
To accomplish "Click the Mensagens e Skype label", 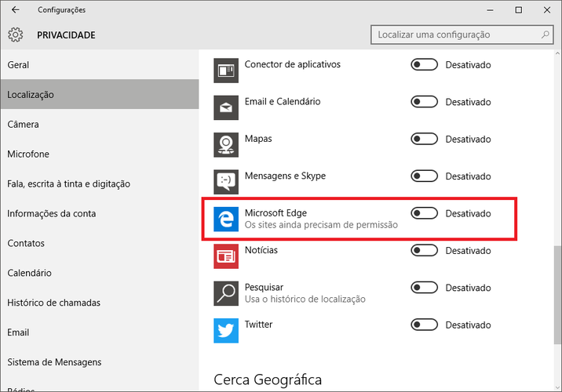I will coord(285,176).
